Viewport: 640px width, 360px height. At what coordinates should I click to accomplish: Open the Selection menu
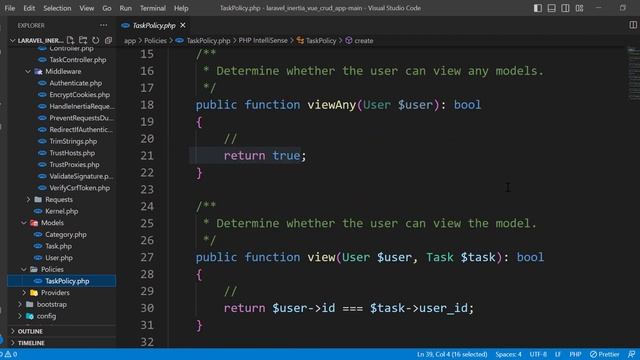click(57, 8)
